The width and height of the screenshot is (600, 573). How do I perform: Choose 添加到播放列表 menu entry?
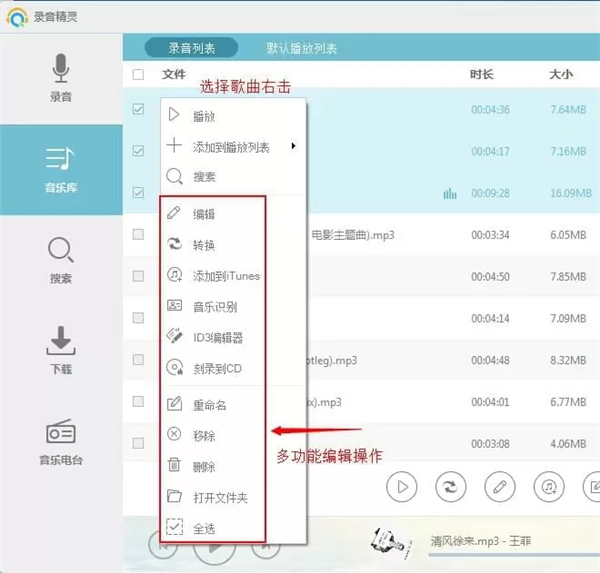233,147
